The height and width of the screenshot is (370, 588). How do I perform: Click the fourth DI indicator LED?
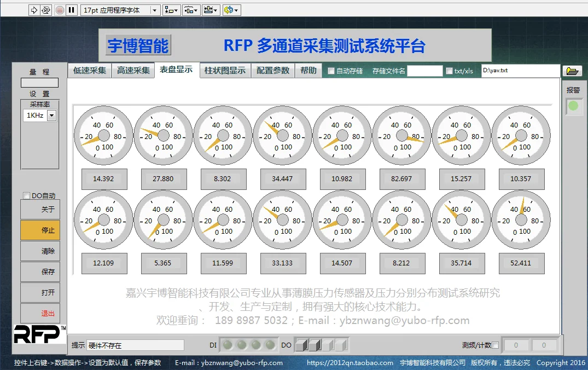(x=270, y=345)
